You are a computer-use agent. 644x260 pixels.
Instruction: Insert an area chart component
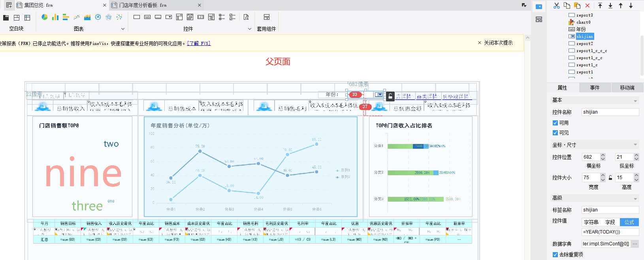click(x=87, y=17)
